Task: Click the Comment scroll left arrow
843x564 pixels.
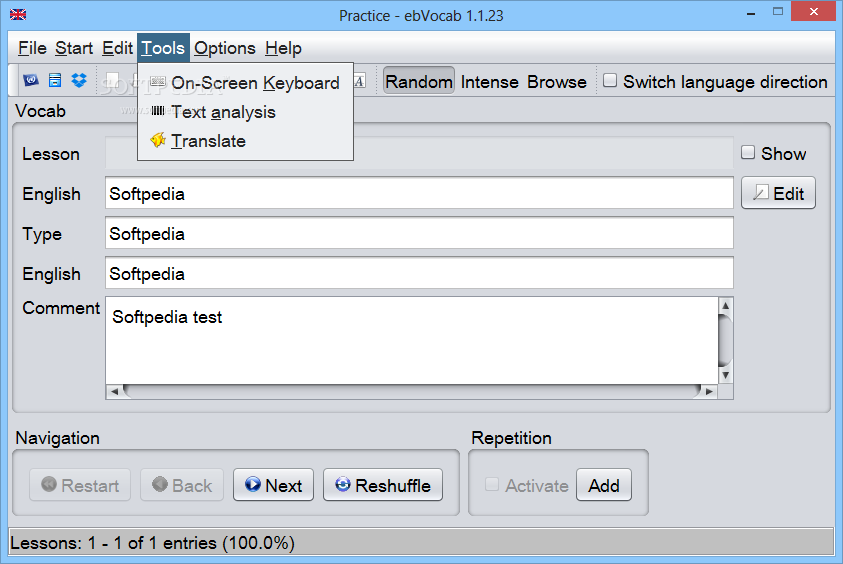Action: click(114, 391)
